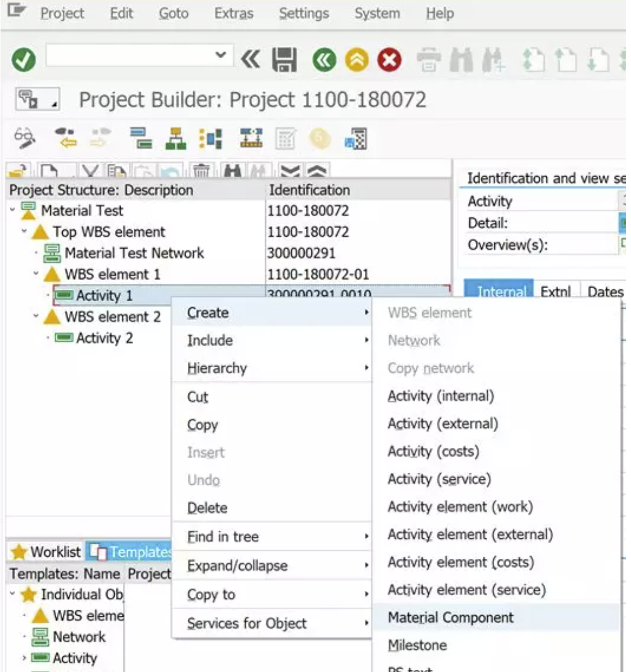This screenshot has width=631, height=672.
Task: Switch to the Dates tab
Action: coord(605,292)
